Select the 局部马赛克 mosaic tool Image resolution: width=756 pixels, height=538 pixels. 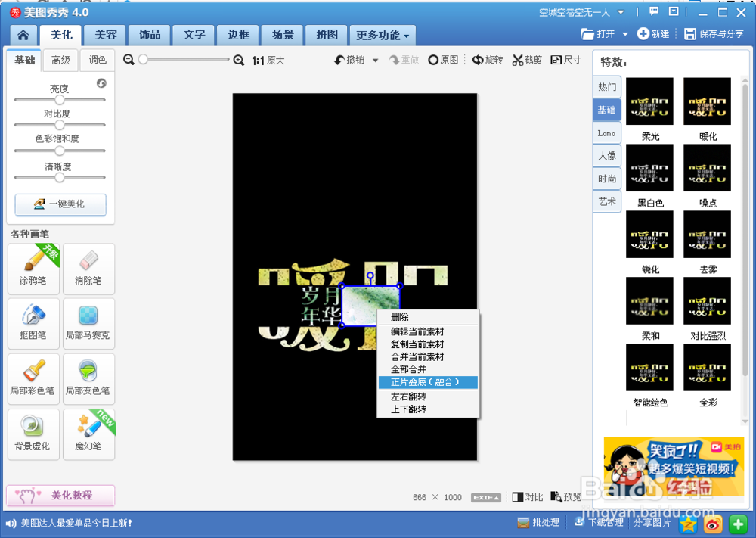click(88, 323)
